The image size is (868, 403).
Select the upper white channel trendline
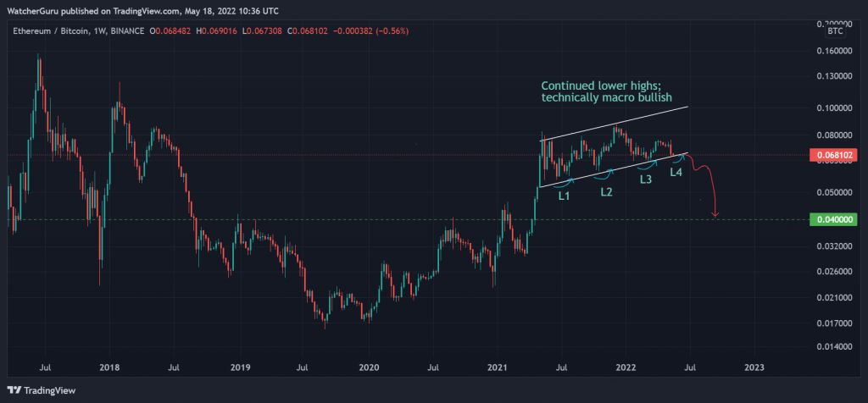coord(615,124)
